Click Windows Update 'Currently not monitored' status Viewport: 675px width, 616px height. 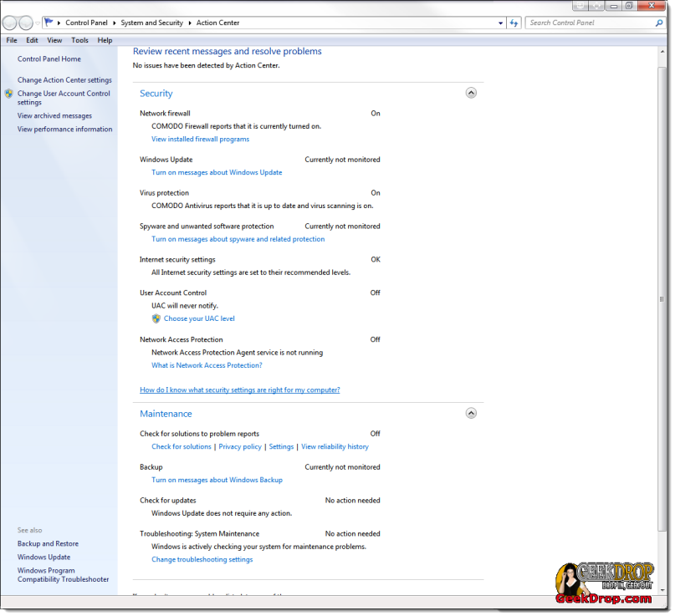[342, 160]
